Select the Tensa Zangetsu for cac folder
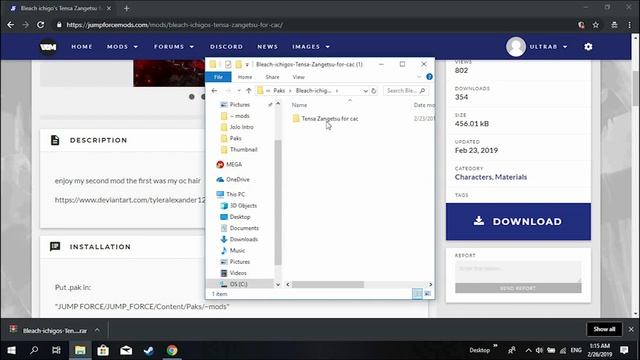The width and height of the screenshot is (640, 360). click(330, 119)
